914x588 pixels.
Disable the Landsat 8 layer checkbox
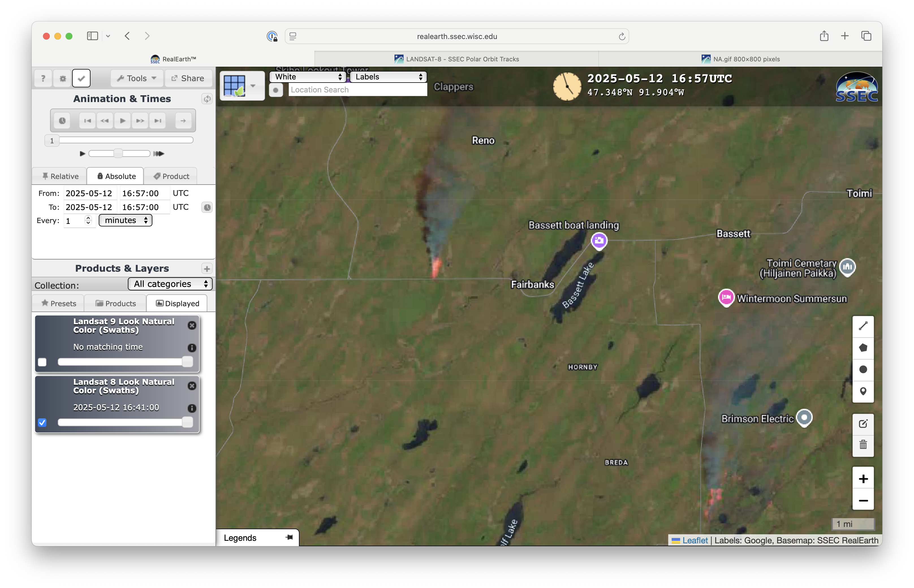(x=42, y=423)
